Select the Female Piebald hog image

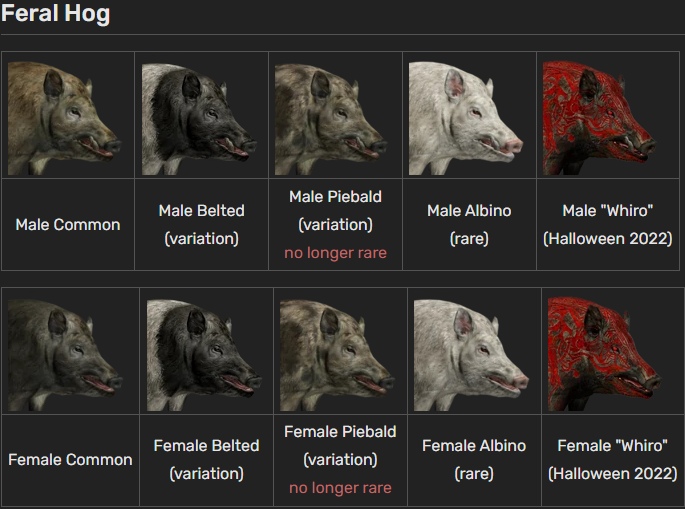pos(340,351)
